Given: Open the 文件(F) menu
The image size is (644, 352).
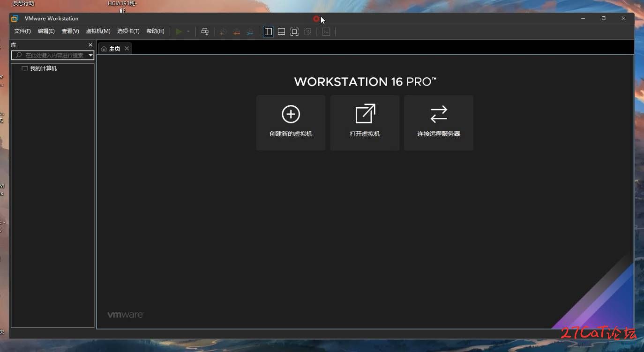Looking at the screenshot, I should (x=22, y=31).
